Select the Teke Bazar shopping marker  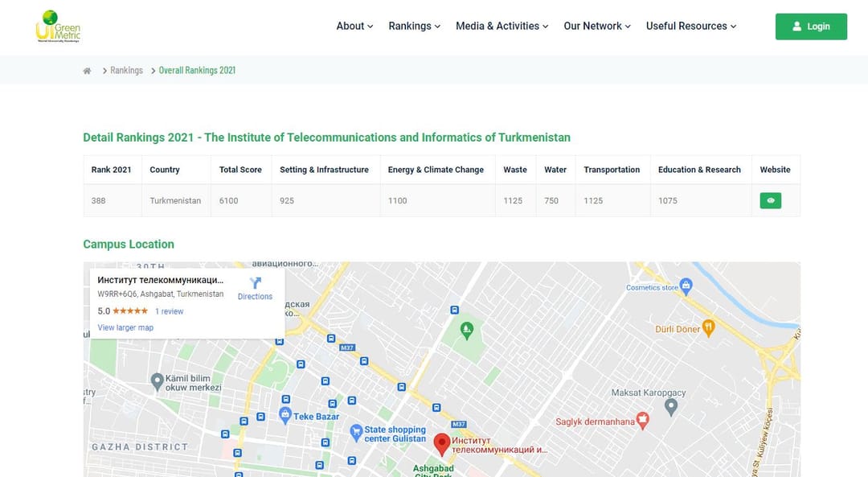(x=285, y=414)
